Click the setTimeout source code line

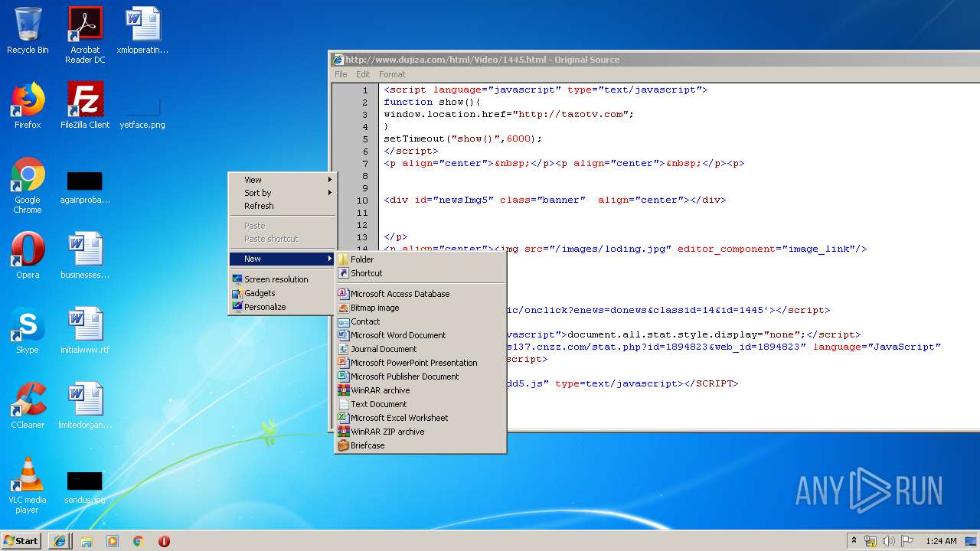coord(462,139)
